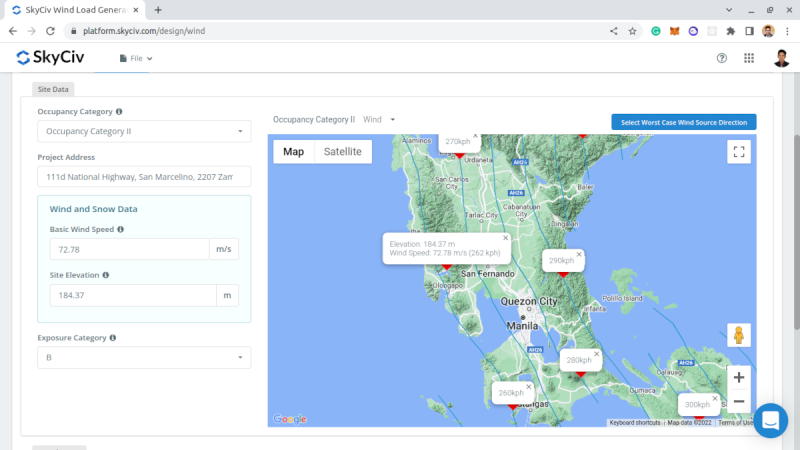Open the chat support bubble

[x=770, y=421]
